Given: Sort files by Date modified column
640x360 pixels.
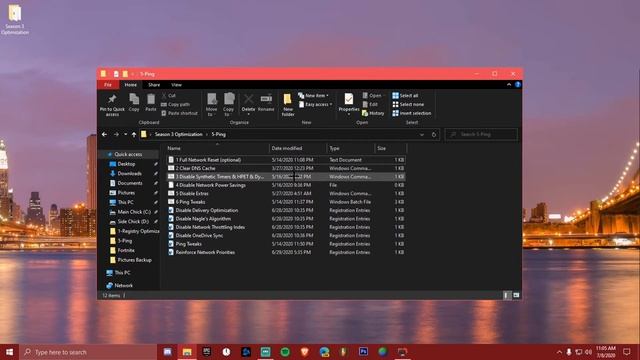Looking at the screenshot, I should [x=298, y=148].
